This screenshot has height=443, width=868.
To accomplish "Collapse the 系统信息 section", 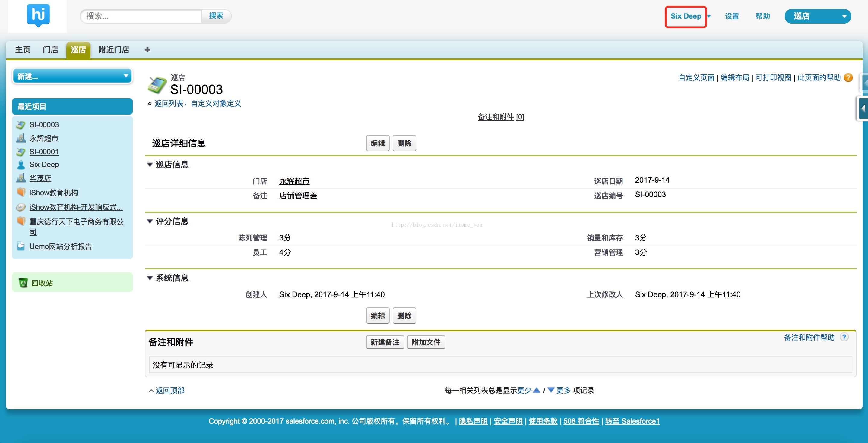I will 150,278.
